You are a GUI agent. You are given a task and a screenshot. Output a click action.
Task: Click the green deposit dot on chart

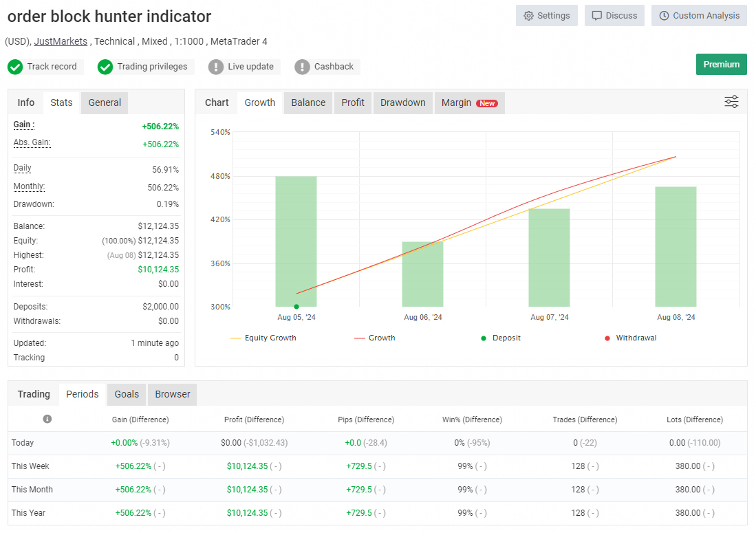[296, 307]
